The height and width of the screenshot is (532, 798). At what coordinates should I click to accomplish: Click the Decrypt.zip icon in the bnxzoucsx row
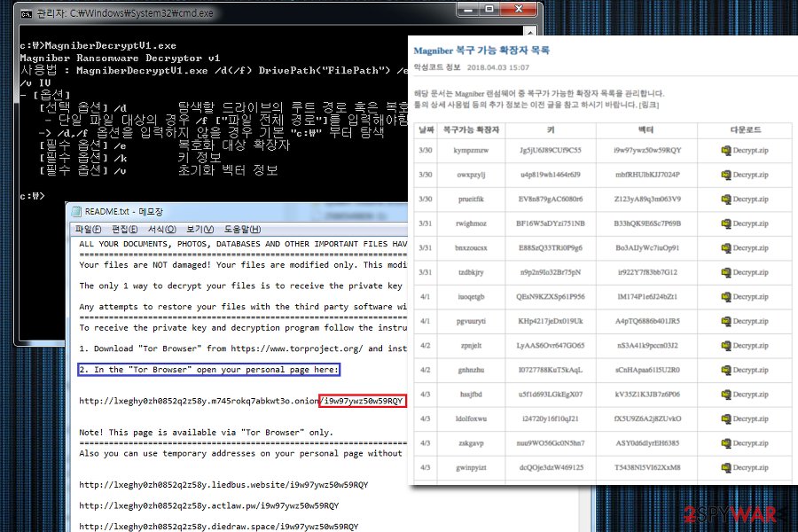coord(726,248)
